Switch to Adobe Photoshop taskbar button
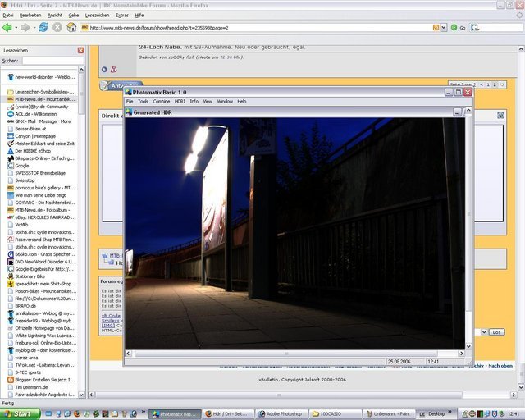Image resolution: width=525 pixels, height=420 pixels. [x=281, y=414]
